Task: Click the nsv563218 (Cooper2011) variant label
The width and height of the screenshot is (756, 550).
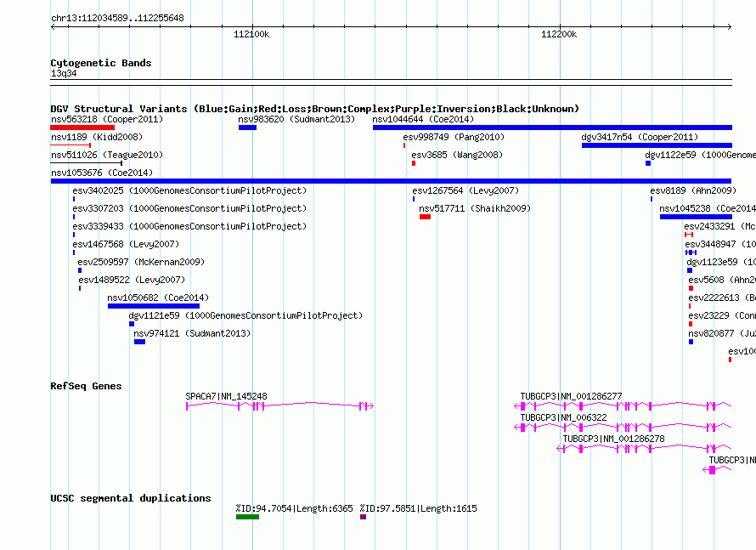Action: [107, 119]
